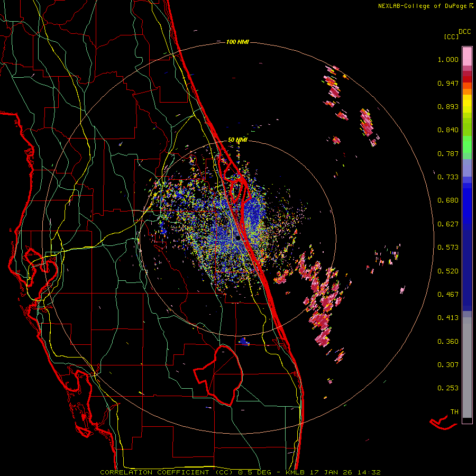Select the 0.253 colorbar value
The image size is (476, 476).
coord(448,388)
